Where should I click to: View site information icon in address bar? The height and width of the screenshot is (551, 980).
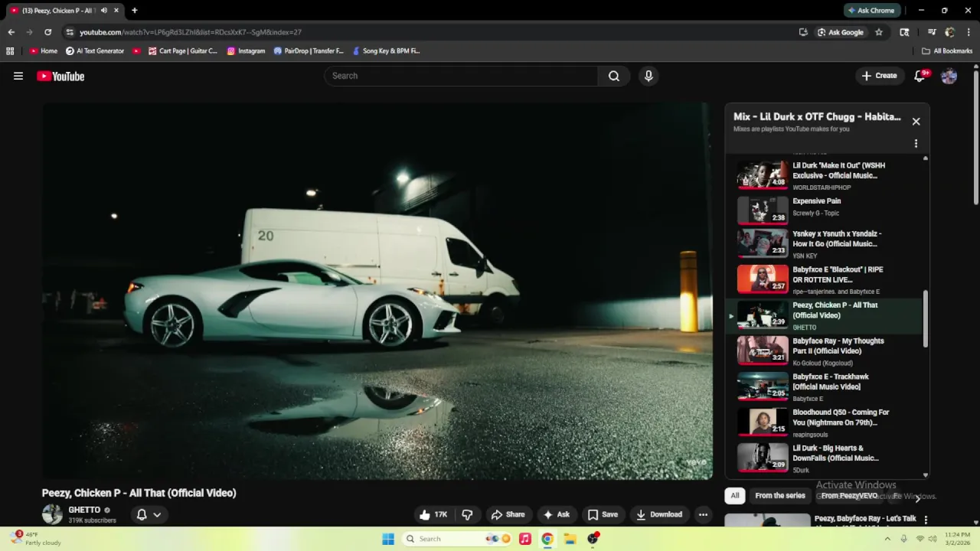[70, 32]
